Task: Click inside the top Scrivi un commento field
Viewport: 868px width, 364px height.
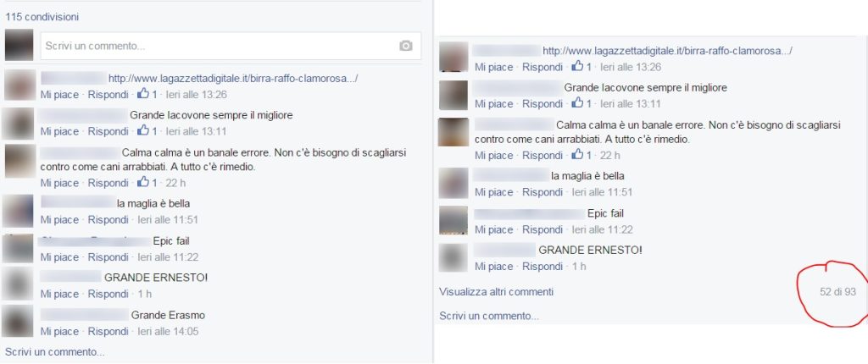Action: point(231,46)
